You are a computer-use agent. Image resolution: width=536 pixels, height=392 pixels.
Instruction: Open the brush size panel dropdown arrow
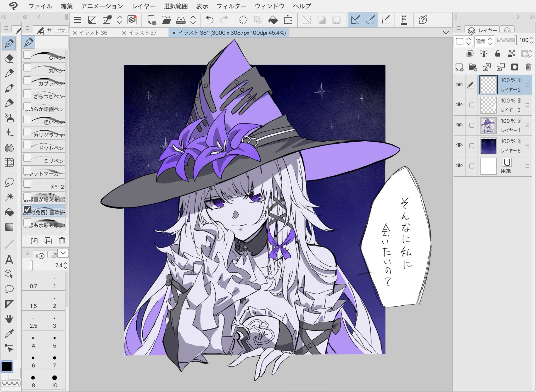pyautogui.click(x=63, y=253)
